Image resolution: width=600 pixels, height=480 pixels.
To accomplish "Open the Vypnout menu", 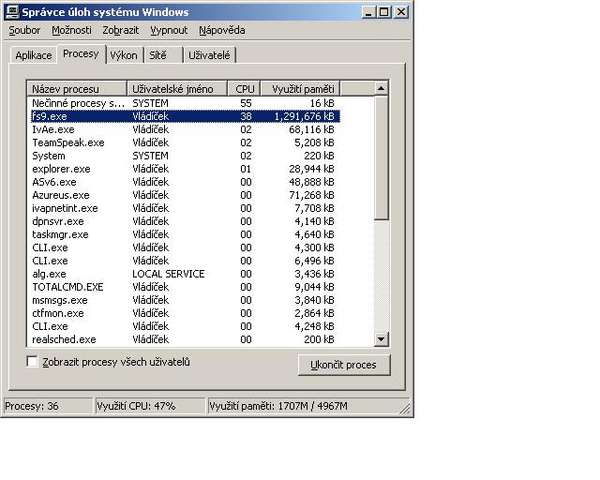I will point(169,30).
